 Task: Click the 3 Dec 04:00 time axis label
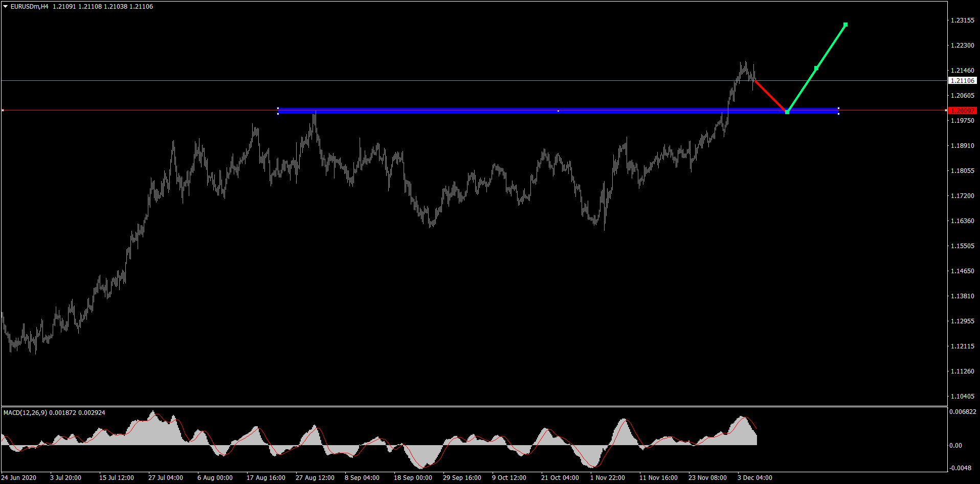[754, 478]
